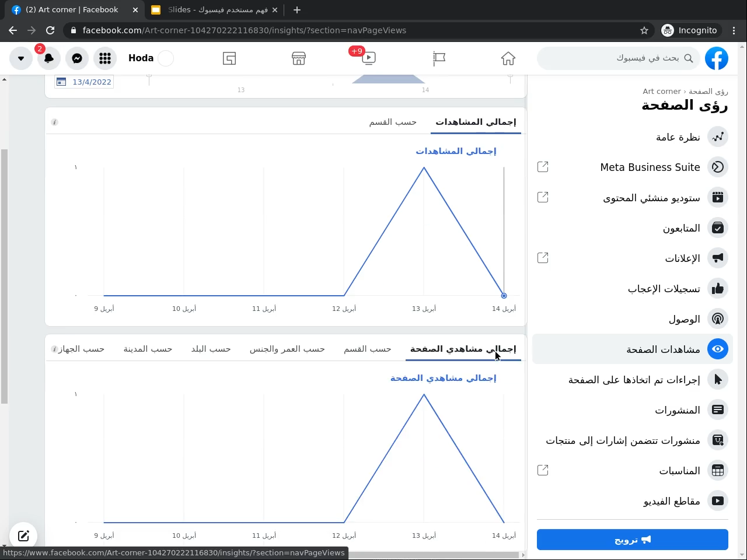The height and width of the screenshot is (560, 747).
Task: Go back to previous page
Action: (13, 30)
